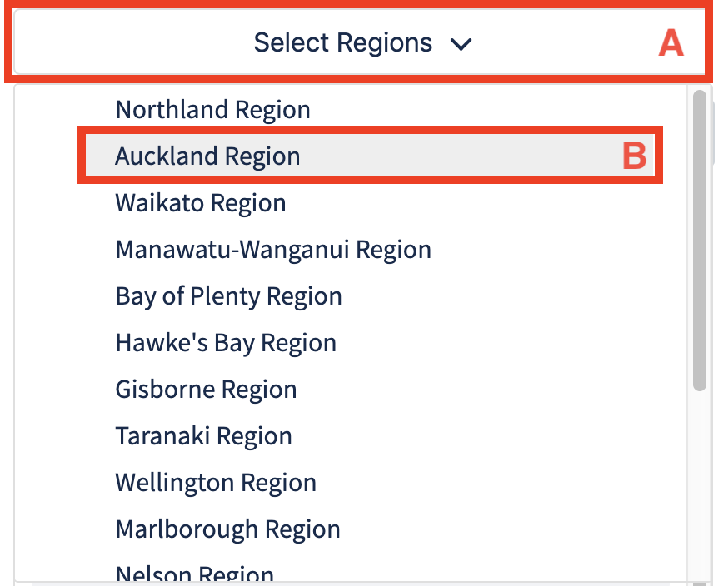Screen dimensions: 728x586
Task: Click the red letter B marker
Action: [635, 156]
